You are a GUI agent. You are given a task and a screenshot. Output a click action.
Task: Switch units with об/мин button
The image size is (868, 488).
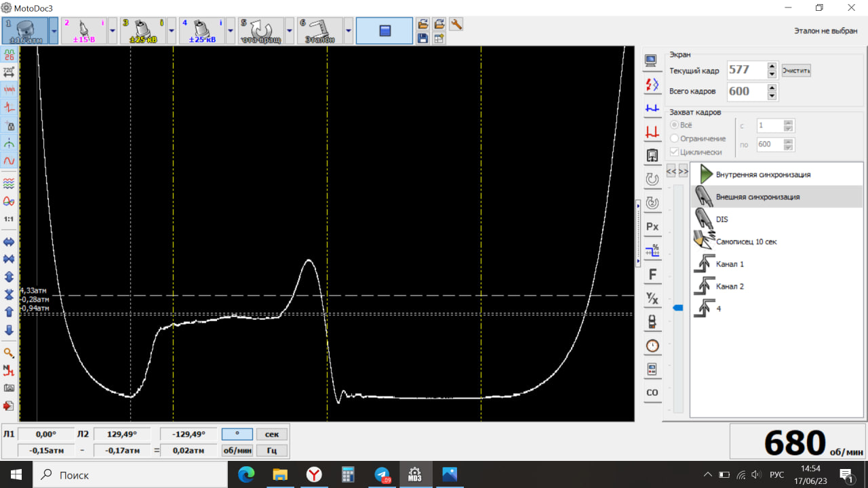(237, 450)
